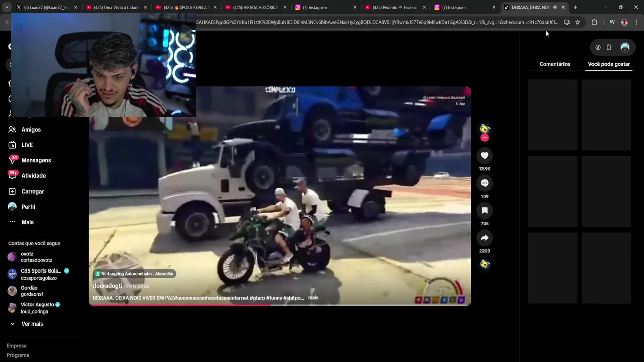Mute the TikTok tab via speaker icon
The width and height of the screenshot is (644, 362).
coord(555,7)
